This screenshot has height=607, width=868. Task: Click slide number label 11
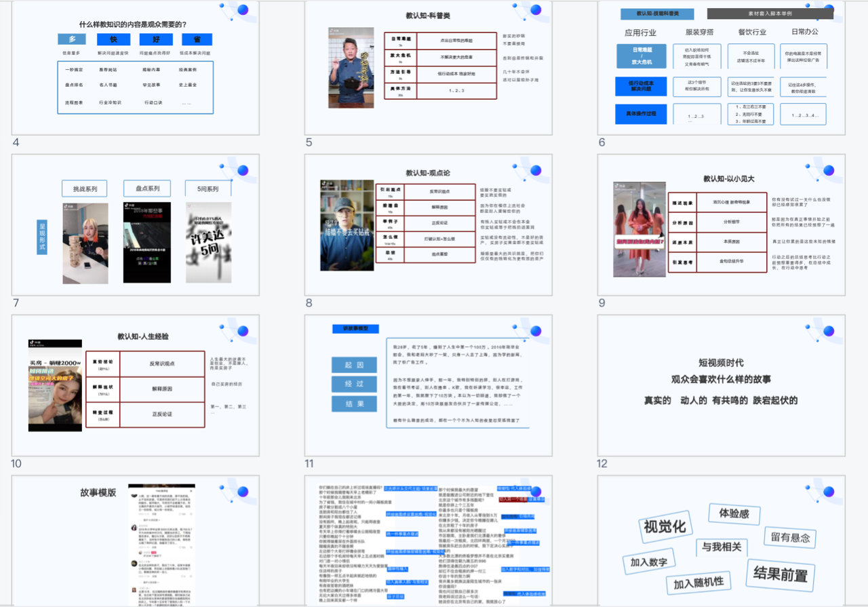tap(310, 464)
